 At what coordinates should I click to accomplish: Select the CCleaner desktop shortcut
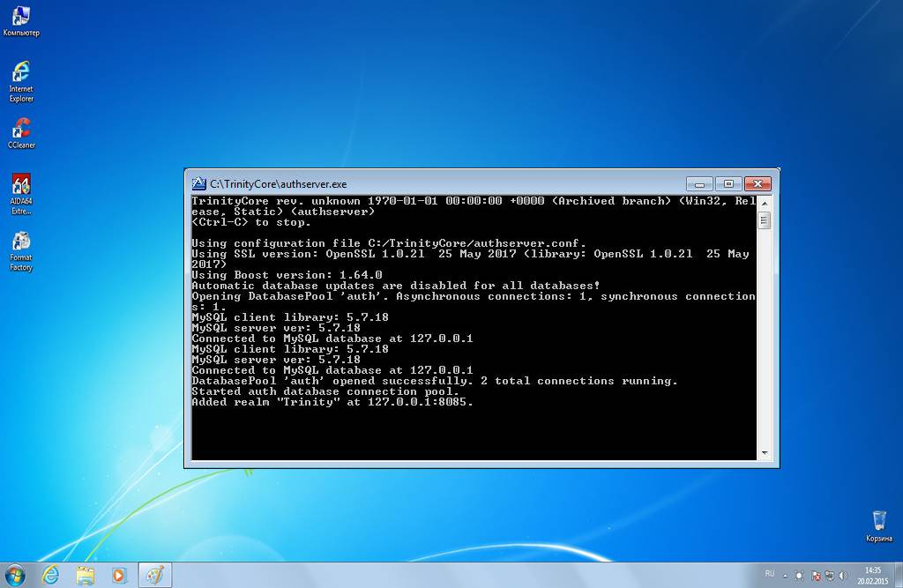[x=21, y=130]
